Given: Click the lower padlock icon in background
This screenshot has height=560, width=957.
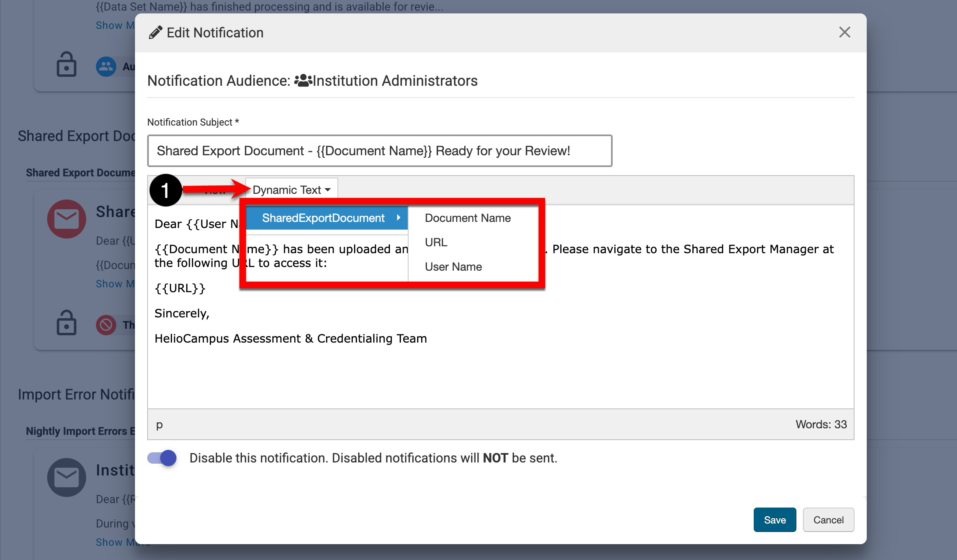Looking at the screenshot, I should point(66,323).
